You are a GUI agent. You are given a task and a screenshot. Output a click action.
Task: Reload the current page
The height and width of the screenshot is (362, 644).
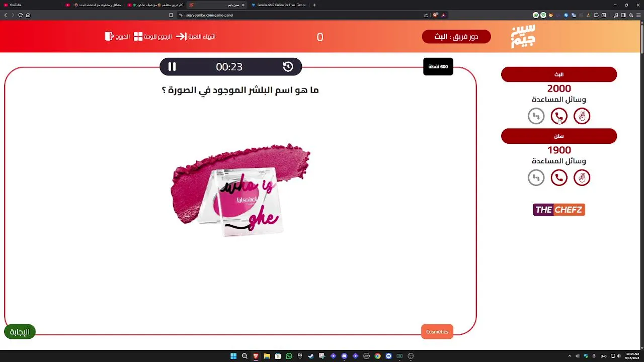point(20,15)
